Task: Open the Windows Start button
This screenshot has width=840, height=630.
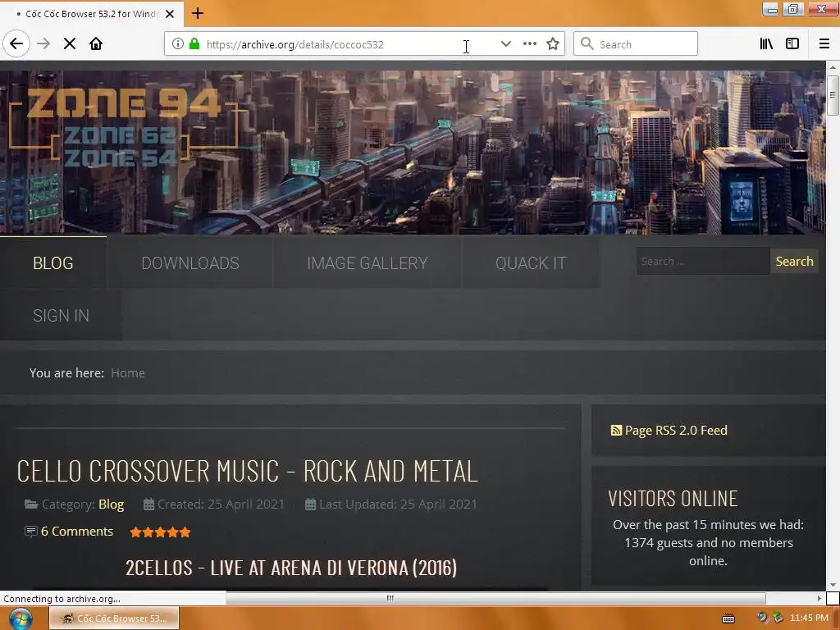Action: click(x=21, y=619)
